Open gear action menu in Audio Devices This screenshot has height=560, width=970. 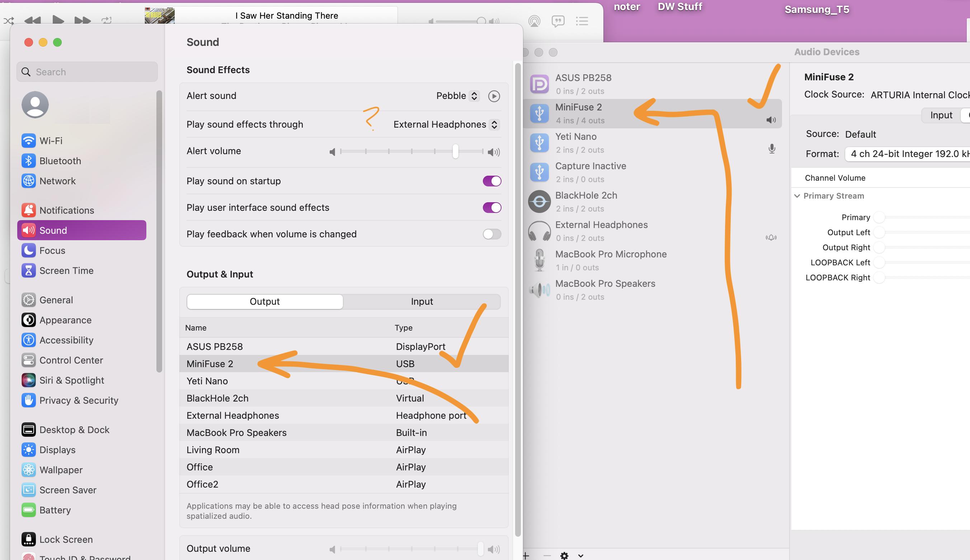(564, 555)
